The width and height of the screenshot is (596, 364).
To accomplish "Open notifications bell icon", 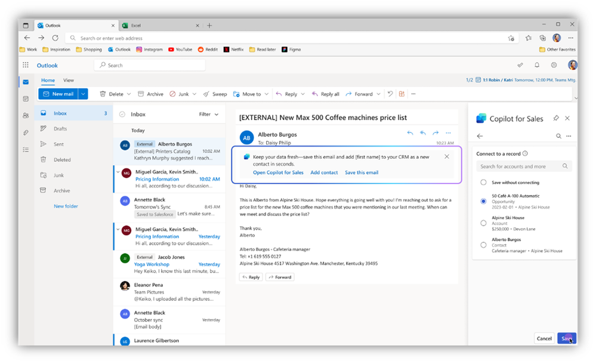I will 537,65.
